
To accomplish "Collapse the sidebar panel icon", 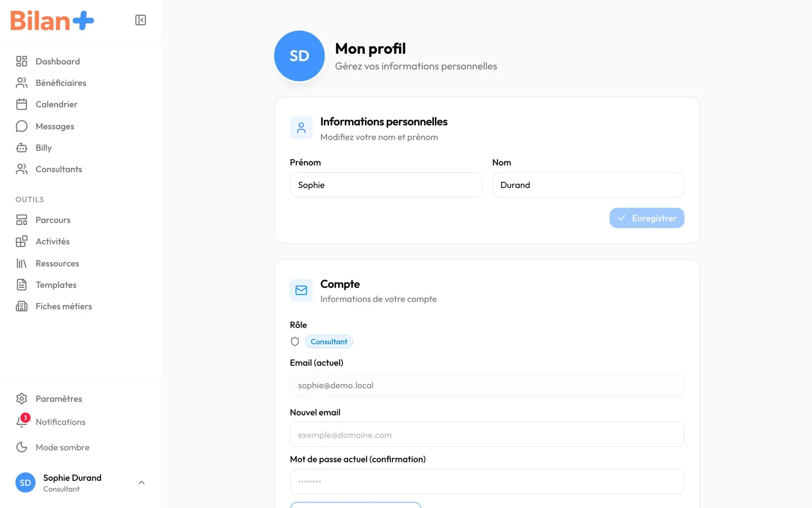I will click(x=141, y=20).
